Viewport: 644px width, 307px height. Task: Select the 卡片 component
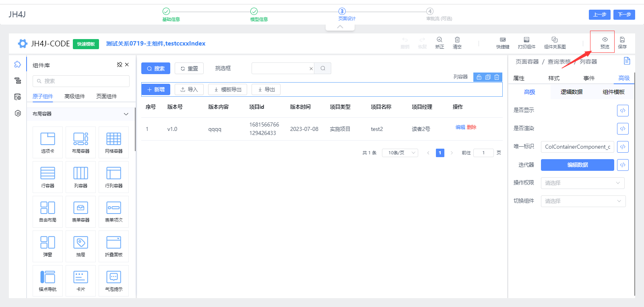[80, 280]
